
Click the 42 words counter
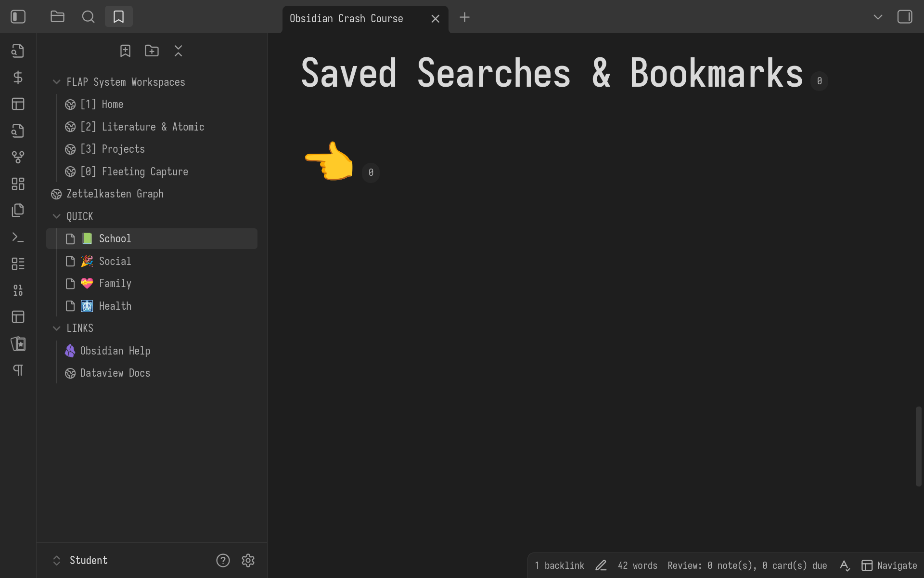pos(638,565)
